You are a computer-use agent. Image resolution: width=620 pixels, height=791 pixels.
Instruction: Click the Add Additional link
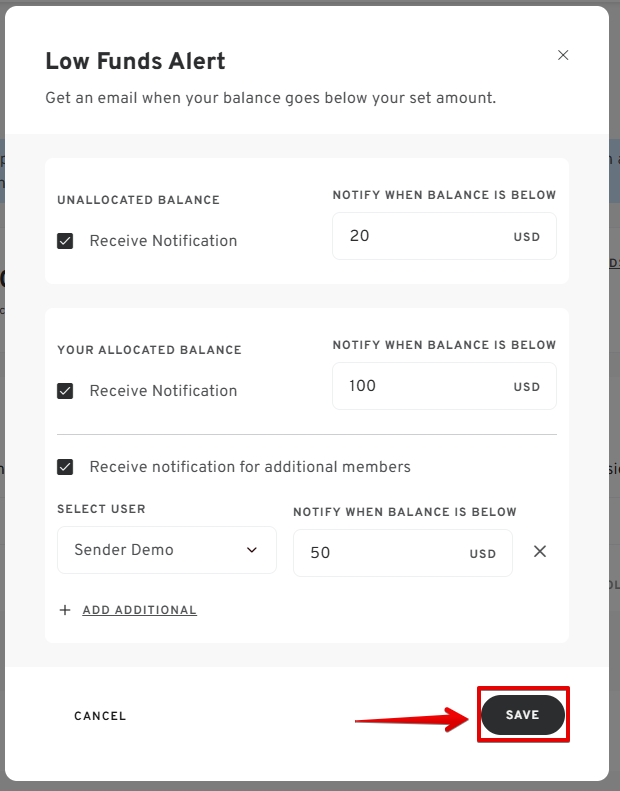point(140,610)
